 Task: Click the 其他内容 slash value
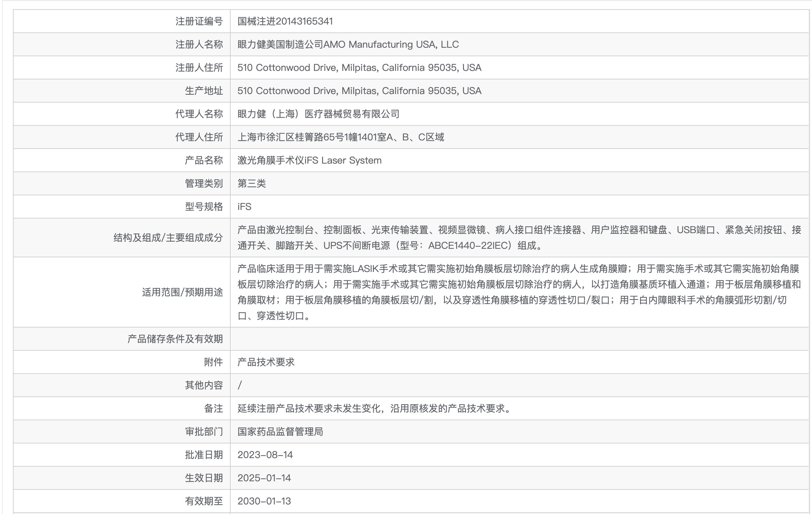[240, 385]
